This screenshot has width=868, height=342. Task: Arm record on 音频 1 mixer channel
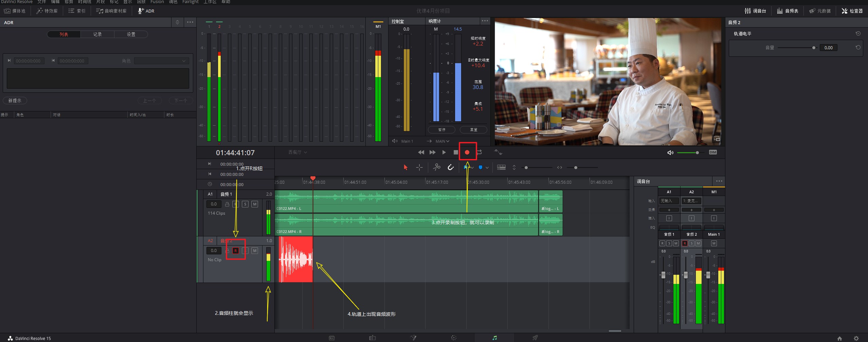click(662, 243)
